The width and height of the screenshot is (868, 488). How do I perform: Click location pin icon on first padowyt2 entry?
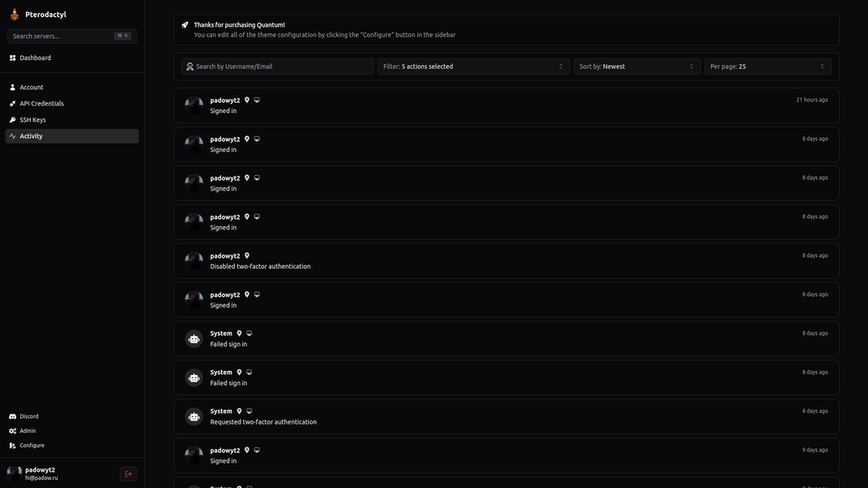(x=247, y=100)
